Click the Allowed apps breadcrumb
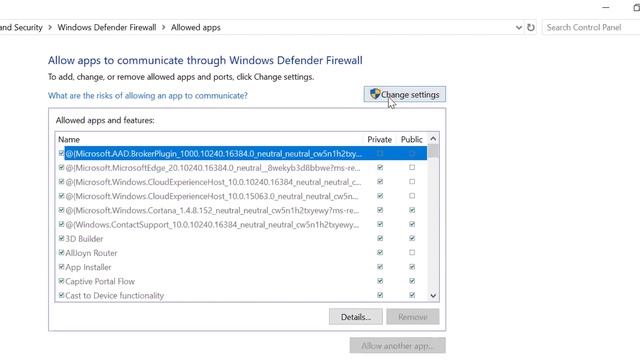Screen dimensions: 640x360 pos(196,27)
